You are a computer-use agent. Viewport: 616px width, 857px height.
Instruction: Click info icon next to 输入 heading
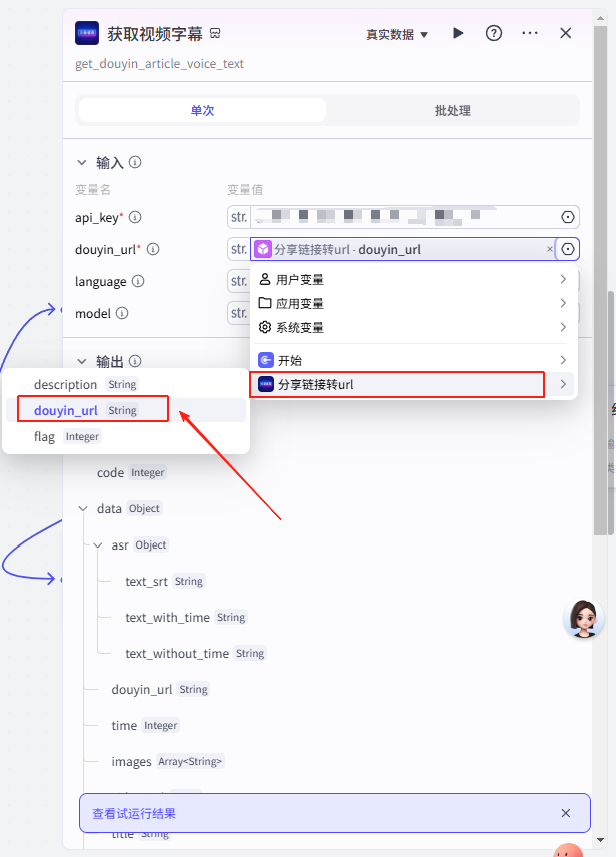click(135, 162)
